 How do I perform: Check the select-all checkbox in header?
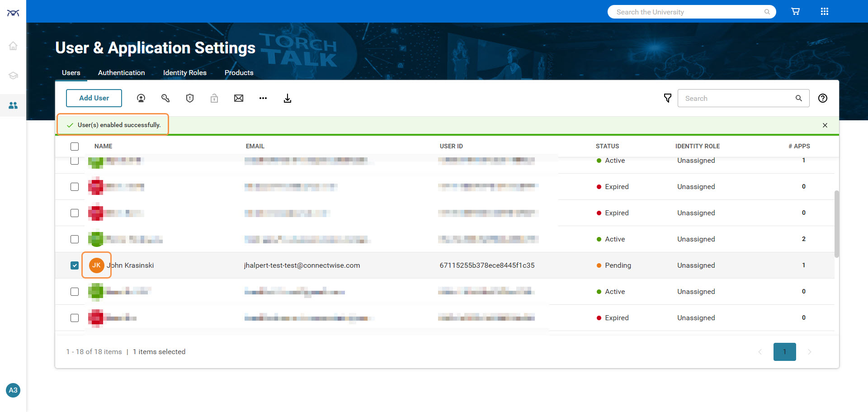click(75, 147)
